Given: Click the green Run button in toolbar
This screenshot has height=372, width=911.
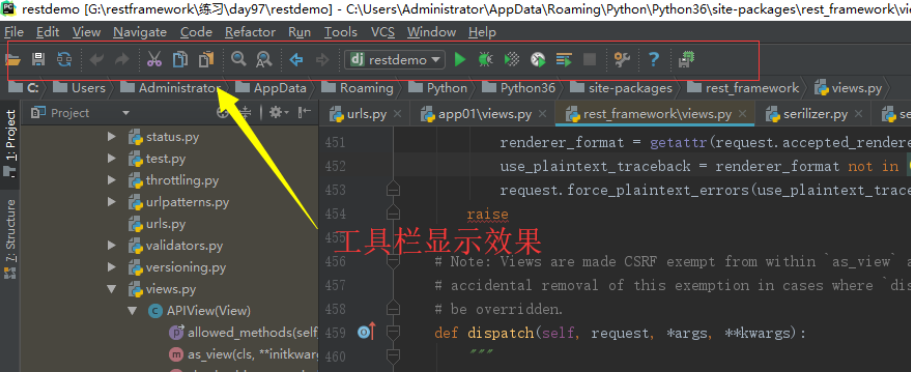Looking at the screenshot, I should coord(460,59).
